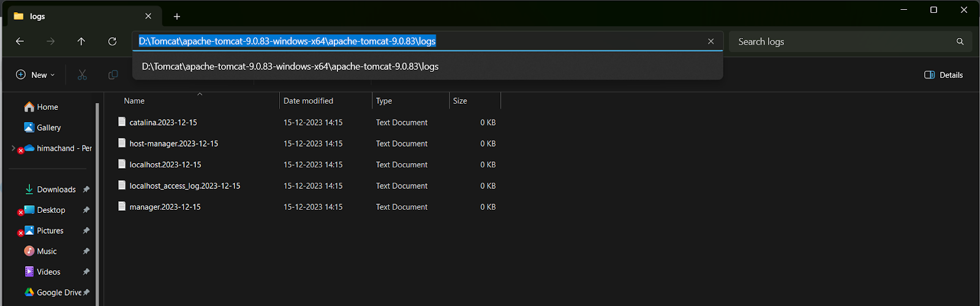Image resolution: width=980 pixels, height=306 pixels.
Task: Select the manager.2023-12-15 file
Action: click(x=165, y=207)
